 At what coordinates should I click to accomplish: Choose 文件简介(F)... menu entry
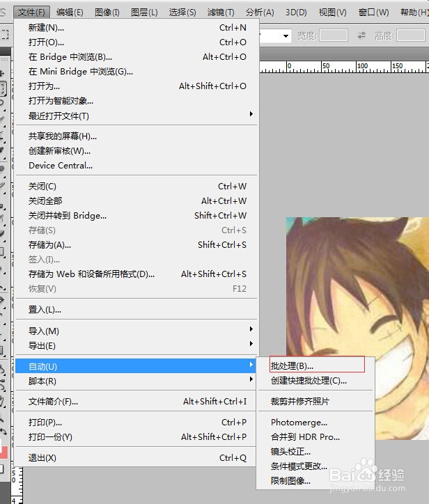136,402
